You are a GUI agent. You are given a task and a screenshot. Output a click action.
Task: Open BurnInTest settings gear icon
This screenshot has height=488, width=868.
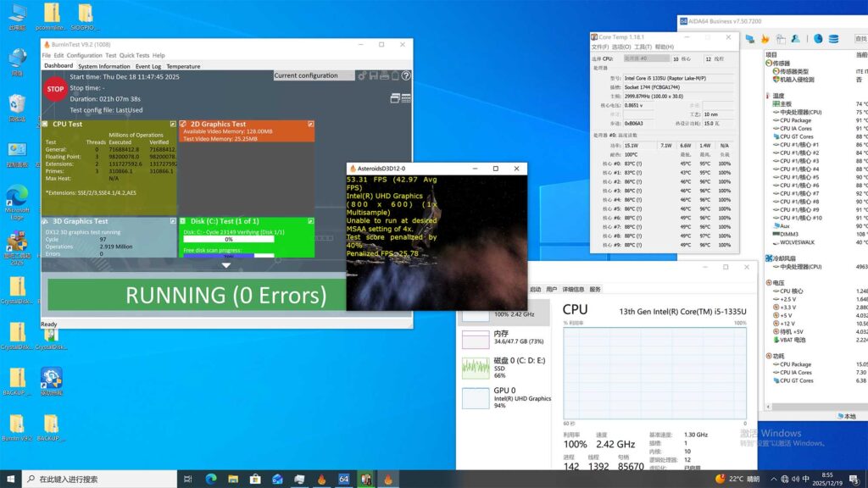point(362,75)
